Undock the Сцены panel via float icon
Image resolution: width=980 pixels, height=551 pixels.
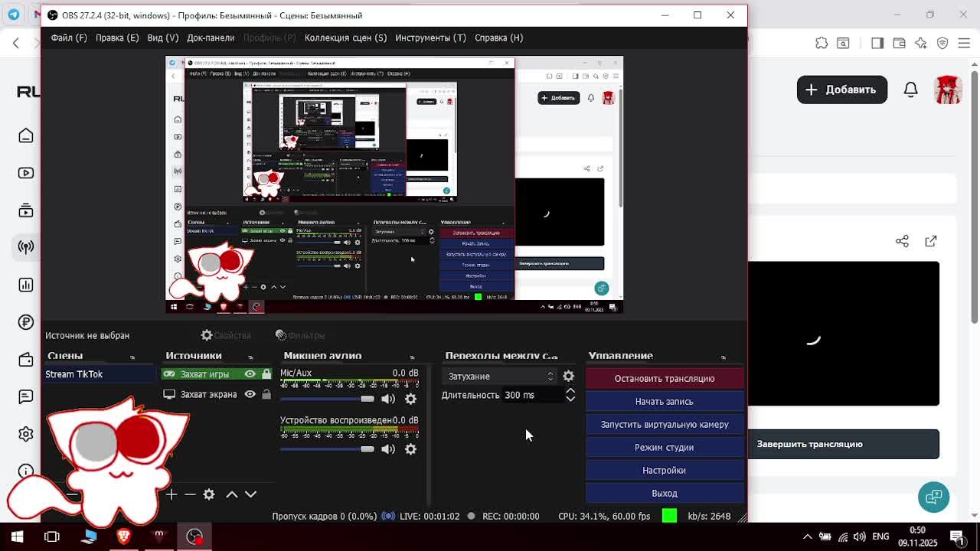tap(132, 357)
